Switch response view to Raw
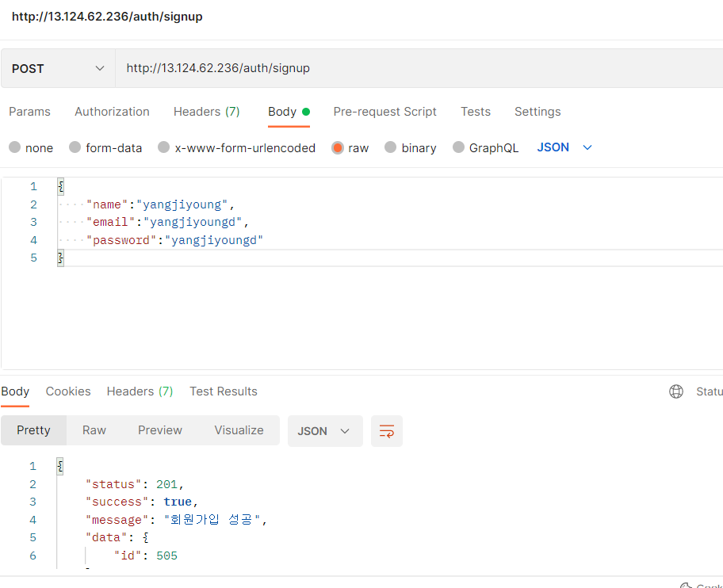The width and height of the screenshot is (723, 588). (94, 430)
